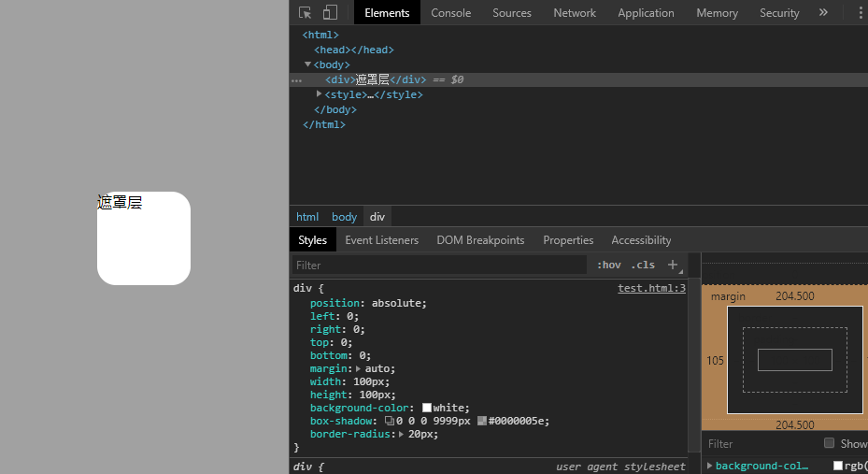Click the ellipsis beside the selected div

pyautogui.click(x=297, y=80)
